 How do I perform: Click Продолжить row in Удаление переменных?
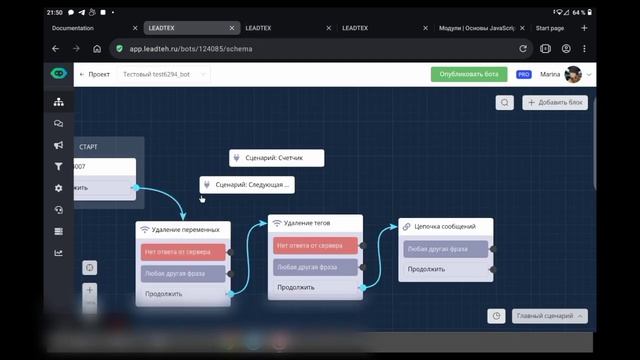[183, 294]
